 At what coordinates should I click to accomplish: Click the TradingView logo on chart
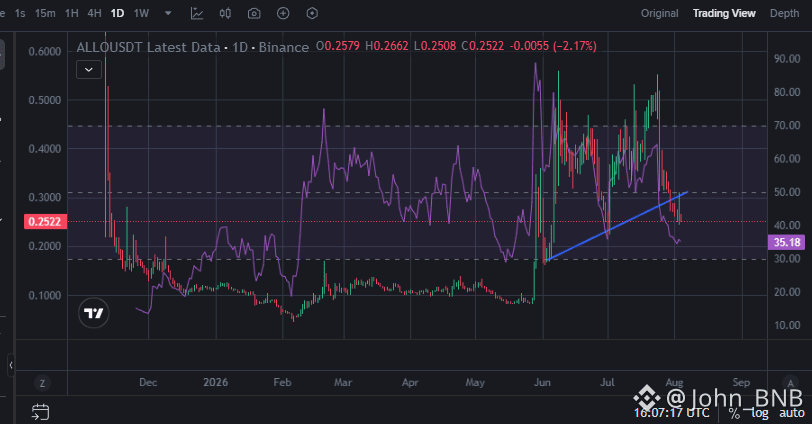[94, 313]
